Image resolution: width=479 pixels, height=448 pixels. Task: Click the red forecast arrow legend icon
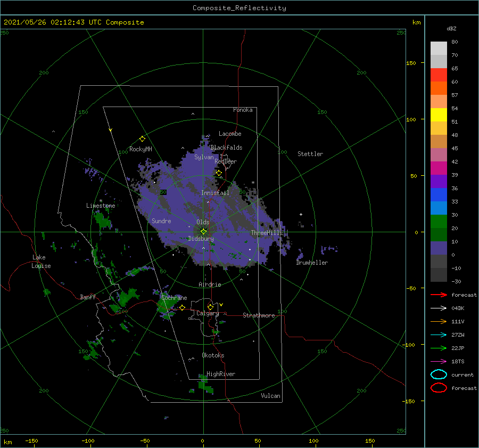point(439,295)
